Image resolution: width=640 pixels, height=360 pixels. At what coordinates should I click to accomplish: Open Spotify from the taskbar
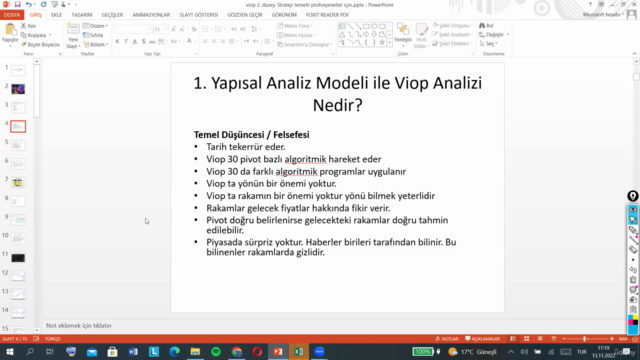[216, 351]
